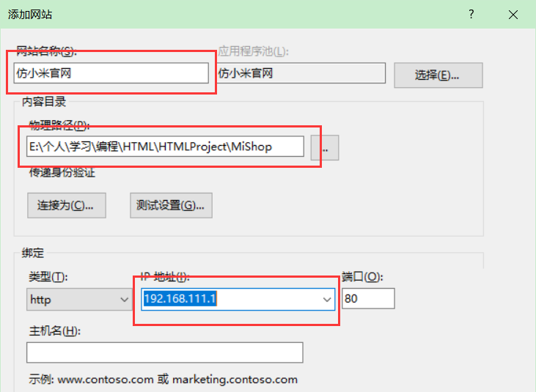The height and width of the screenshot is (392, 536).
Task: Click the 主机名(H) input field
Action: pos(165,352)
